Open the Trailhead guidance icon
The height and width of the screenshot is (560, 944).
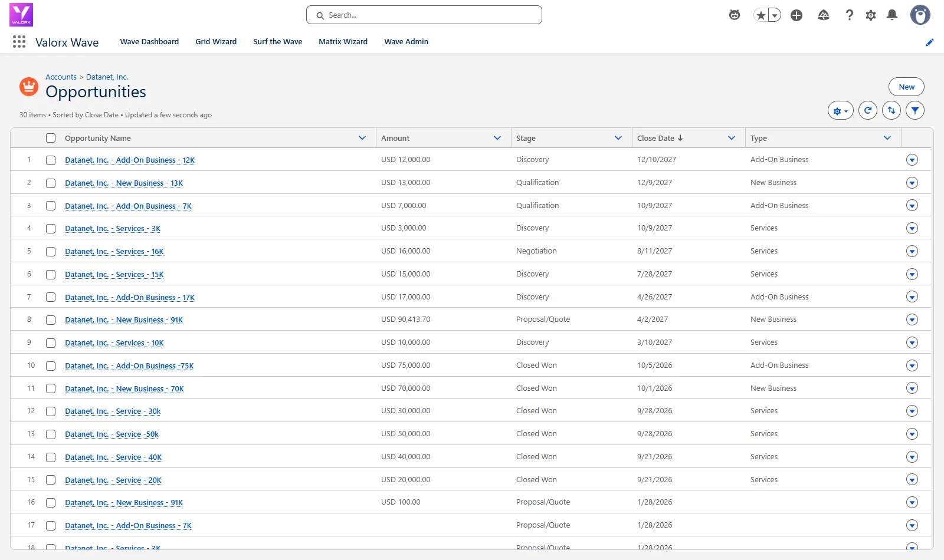tap(824, 15)
